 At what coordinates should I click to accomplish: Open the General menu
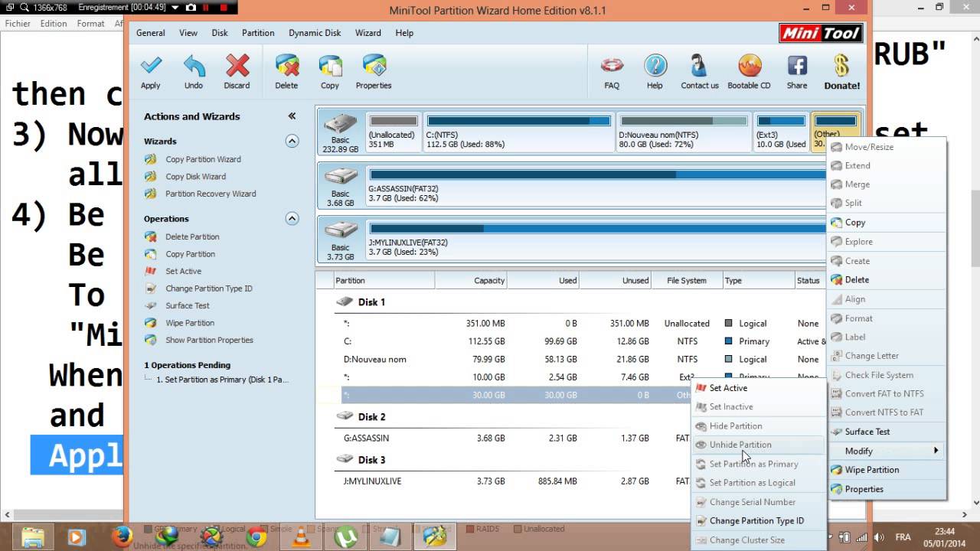[x=151, y=33]
